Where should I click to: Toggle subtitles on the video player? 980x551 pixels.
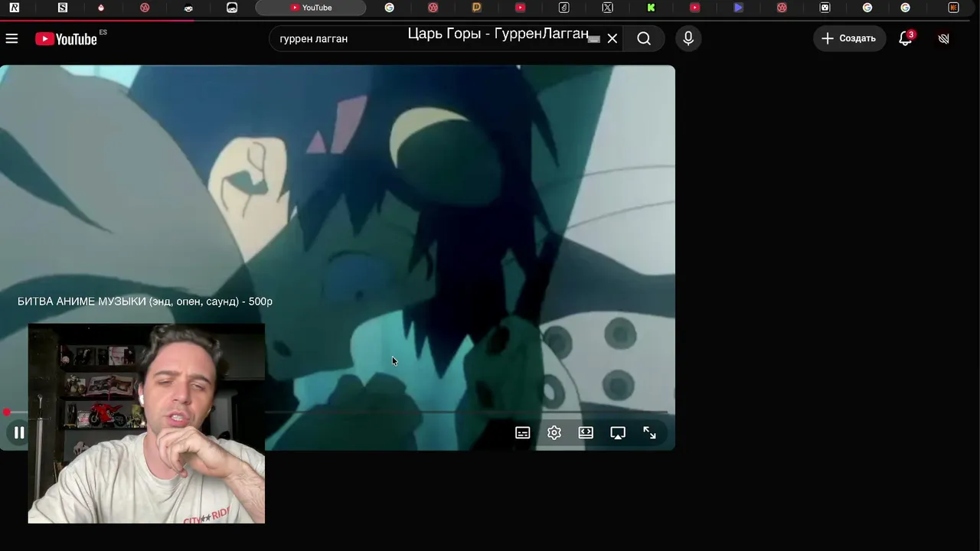coord(523,433)
